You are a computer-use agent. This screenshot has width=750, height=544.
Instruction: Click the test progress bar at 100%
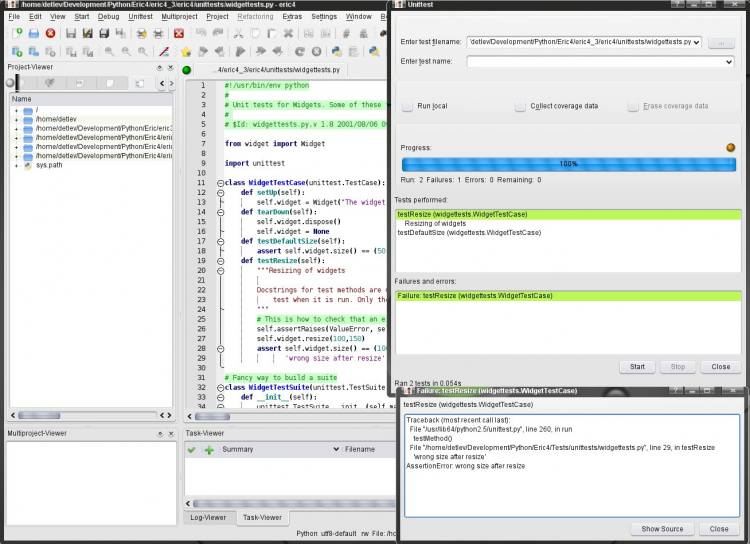click(567, 163)
